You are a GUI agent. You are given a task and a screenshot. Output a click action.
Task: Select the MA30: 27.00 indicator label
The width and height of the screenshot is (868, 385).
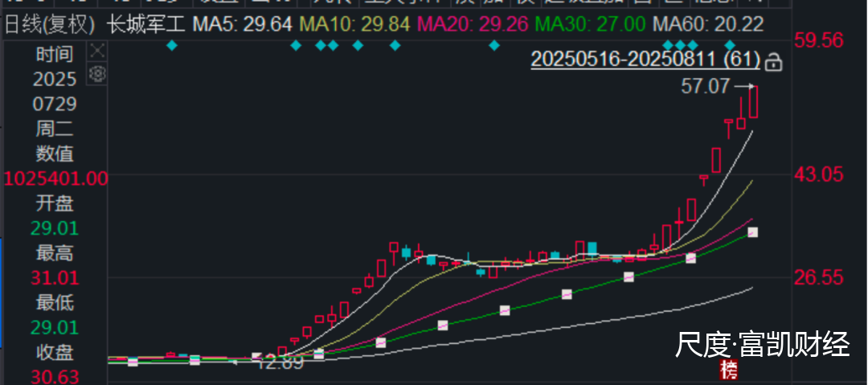pyautogui.click(x=592, y=24)
